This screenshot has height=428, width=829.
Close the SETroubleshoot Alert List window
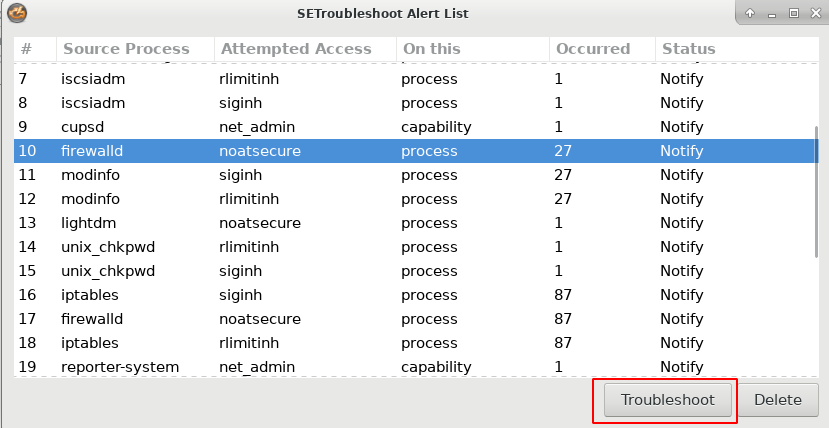pos(814,14)
